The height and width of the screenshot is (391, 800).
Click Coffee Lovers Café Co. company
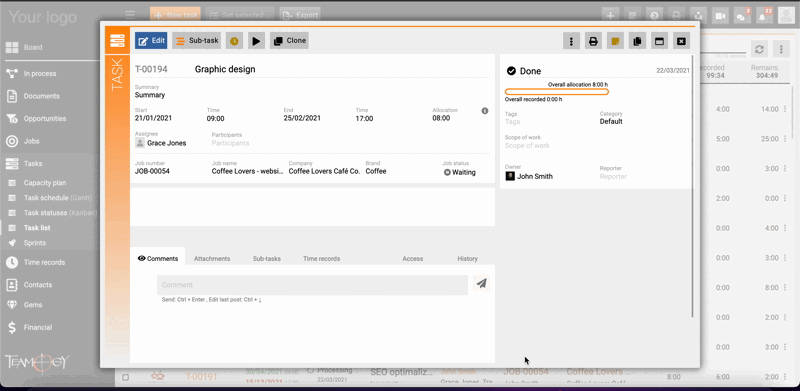pyautogui.click(x=324, y=172)
